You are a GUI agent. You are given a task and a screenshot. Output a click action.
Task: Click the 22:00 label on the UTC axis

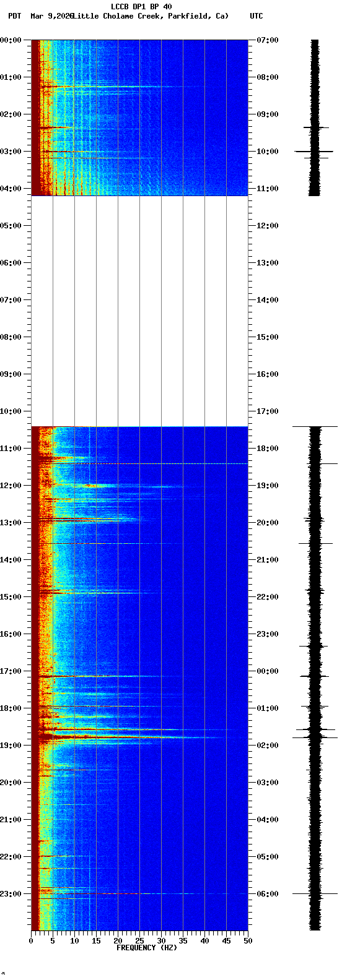click(268, 596)
